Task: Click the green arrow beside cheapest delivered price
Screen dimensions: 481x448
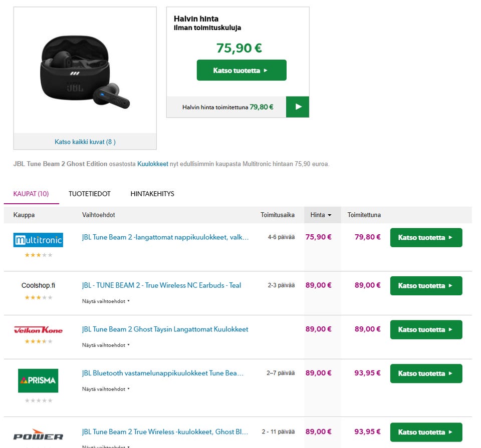Action: [298, 107]
